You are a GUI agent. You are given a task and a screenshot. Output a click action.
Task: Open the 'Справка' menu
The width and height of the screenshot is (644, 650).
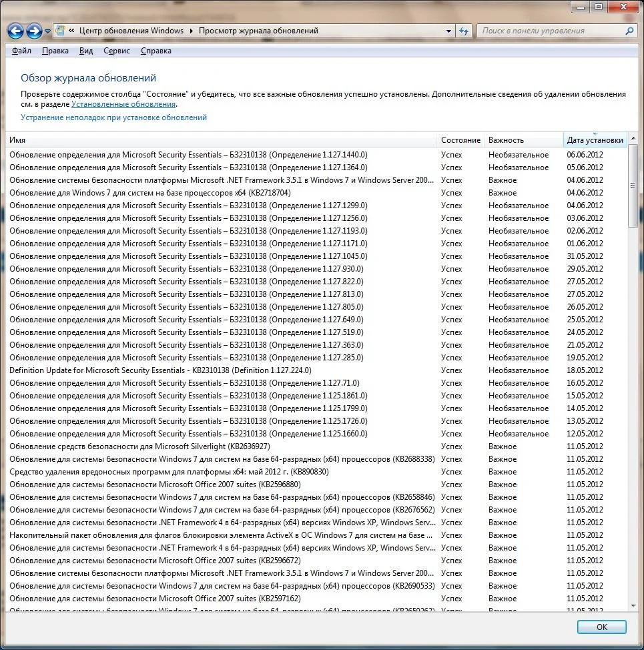(x=155, y=51)
